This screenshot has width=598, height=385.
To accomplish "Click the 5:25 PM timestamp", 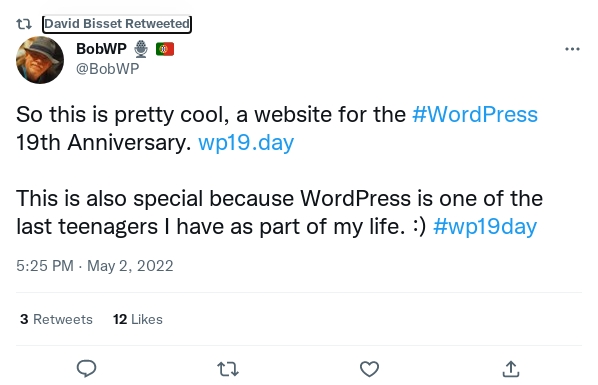I will tap(45, 266).
